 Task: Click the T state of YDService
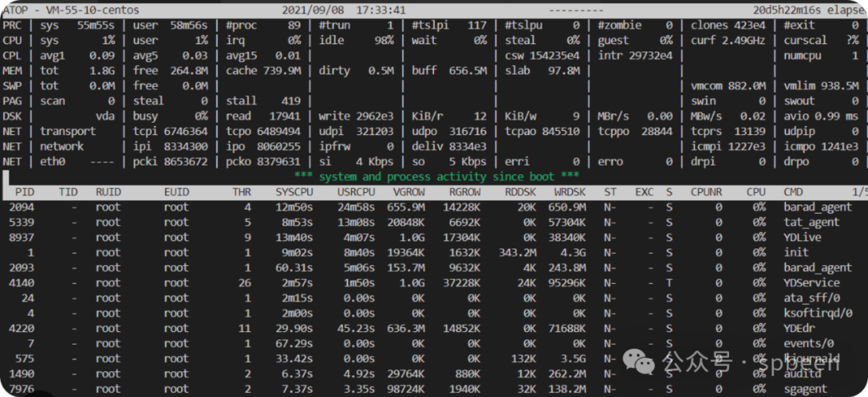tap(669, 282)
